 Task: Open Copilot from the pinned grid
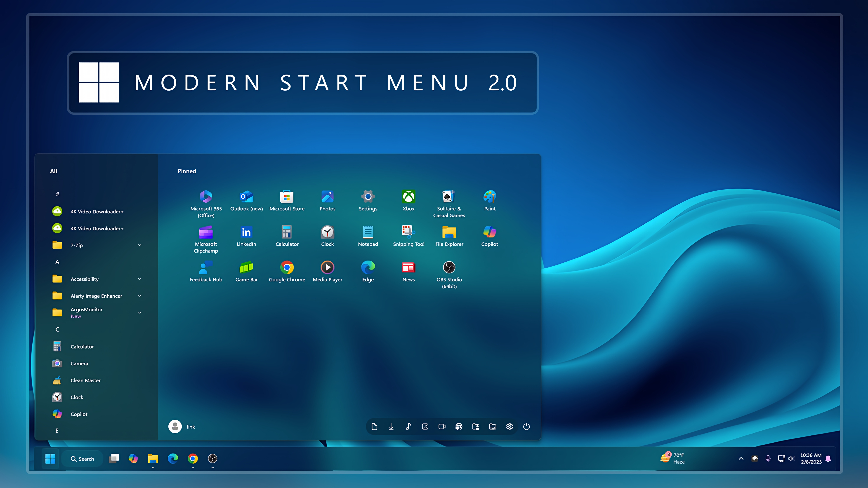[x=490, y=232]
